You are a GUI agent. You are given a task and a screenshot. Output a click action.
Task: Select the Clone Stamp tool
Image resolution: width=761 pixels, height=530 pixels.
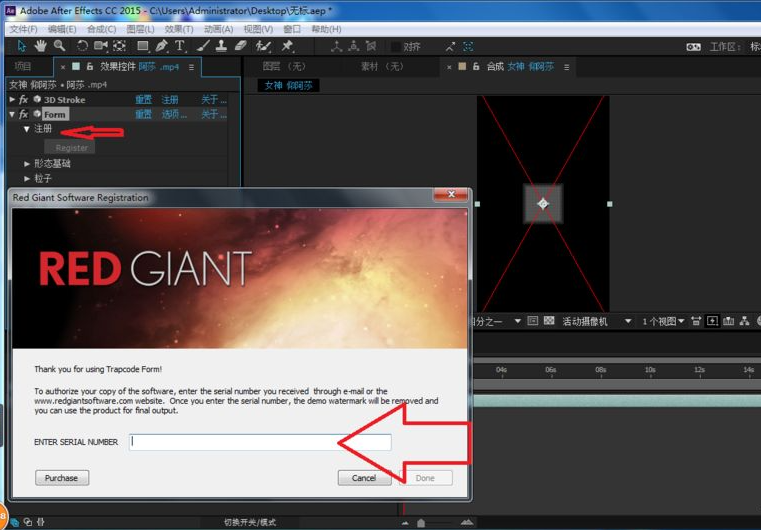(222, 46)
